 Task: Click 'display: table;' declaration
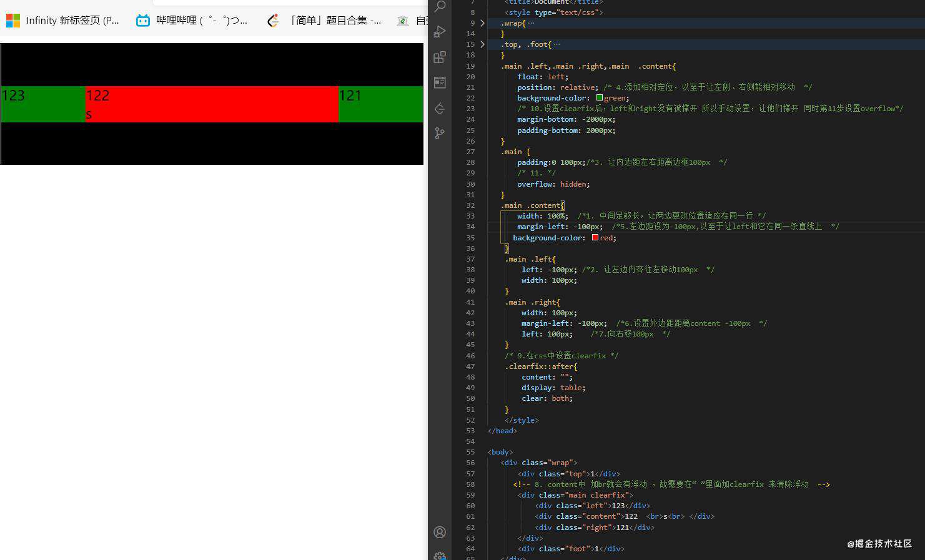pyautogui.click(x=553, y=388)
